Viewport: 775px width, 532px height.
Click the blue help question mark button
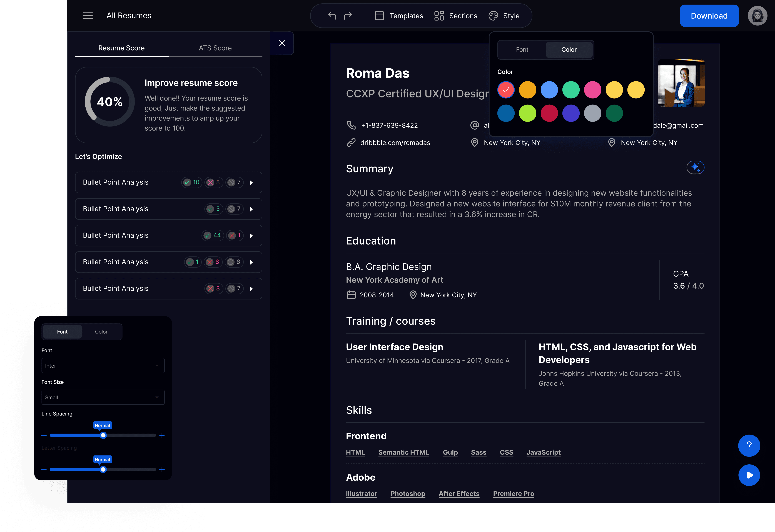pyautogui.click(x=749, y=446)
